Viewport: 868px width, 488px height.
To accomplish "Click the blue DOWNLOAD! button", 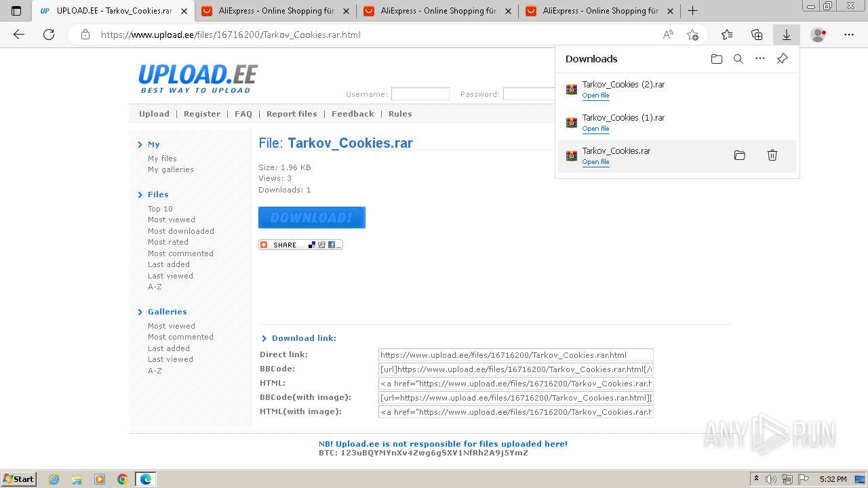I will [312, 218].
